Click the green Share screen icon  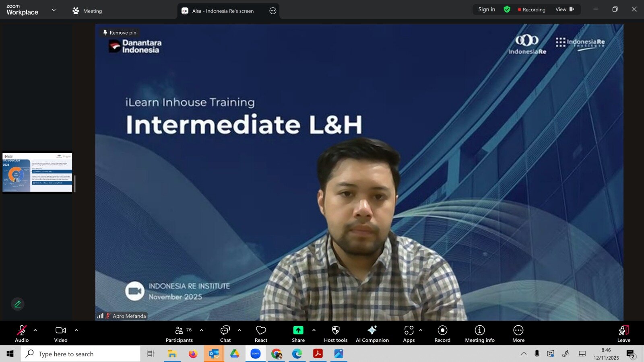[298, 330]
